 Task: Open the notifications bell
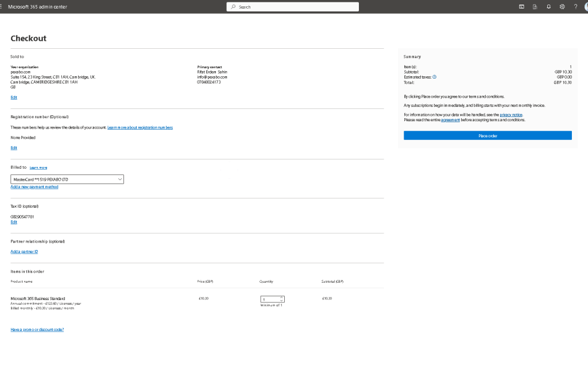(x=548, y=7)
